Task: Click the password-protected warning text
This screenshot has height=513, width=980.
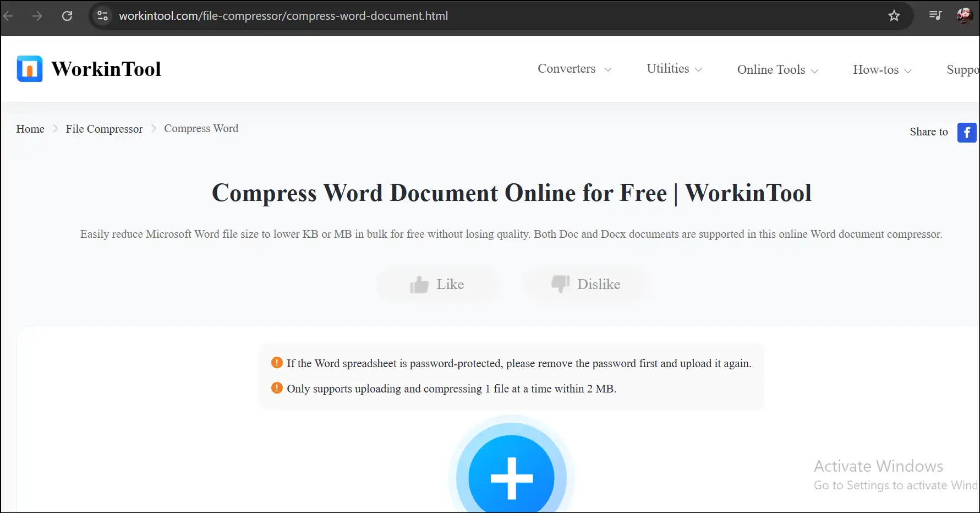Action: coord(519,363)
